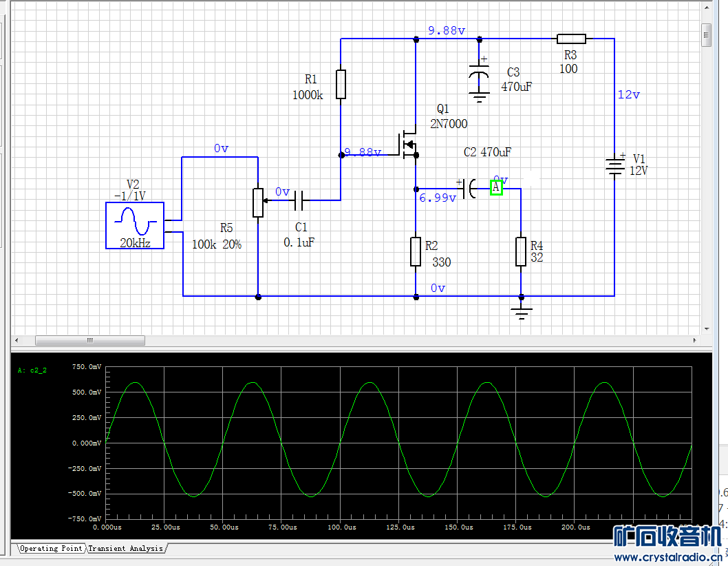Screen dimensions: 728x566
Task: Select the C1 0.1uF capacitor symbol
Action: click(x=299, y=200)
